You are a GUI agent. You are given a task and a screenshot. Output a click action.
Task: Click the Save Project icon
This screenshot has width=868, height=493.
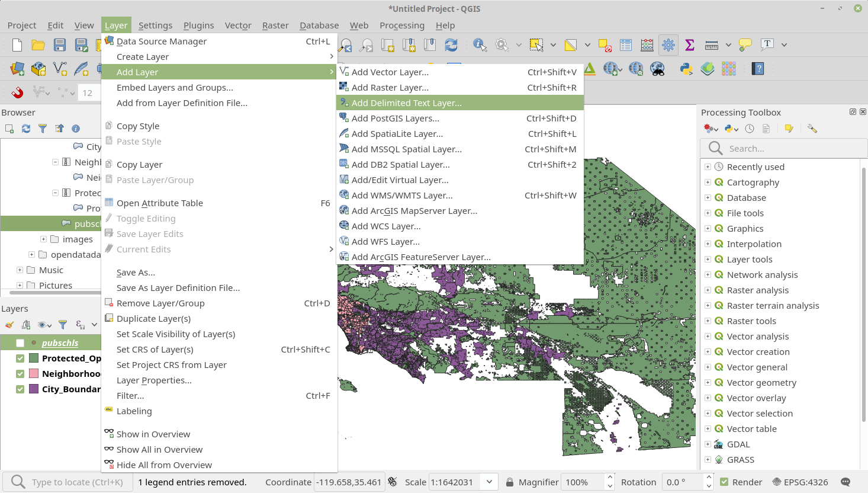60,45
